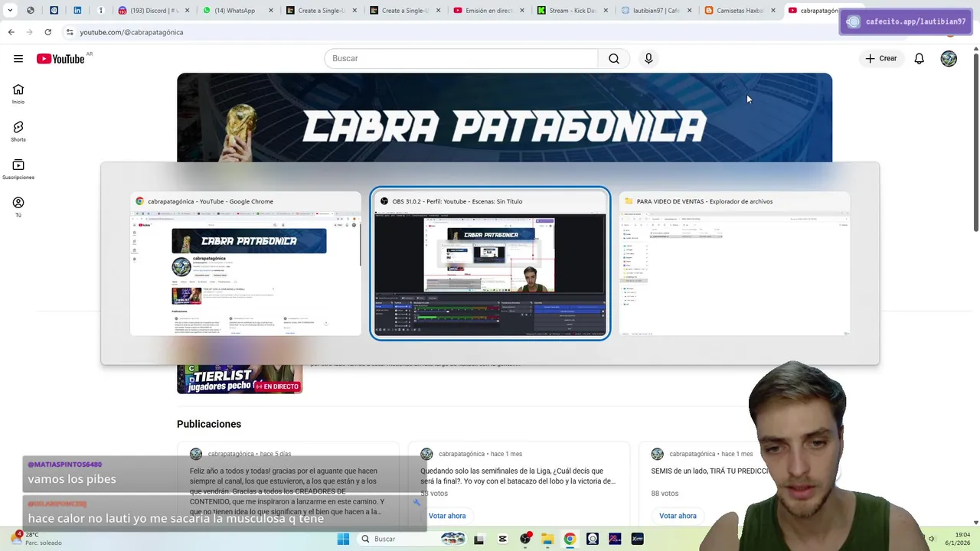The height and width of the screenshot is (551, 980).
Task: Open CapCut from the taskbar
Action: [x=502, y=539]
